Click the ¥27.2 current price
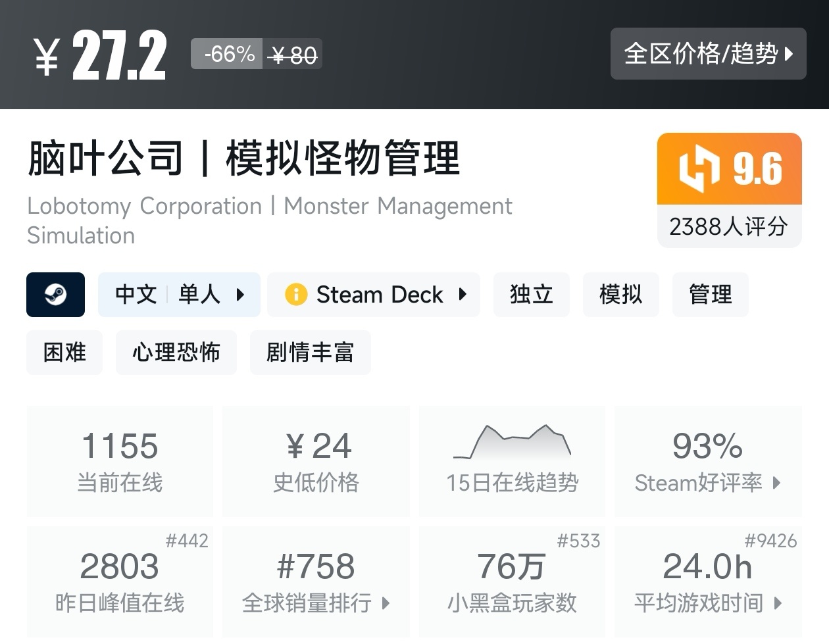Screen dimensions: 829x644 click(100, 56)
